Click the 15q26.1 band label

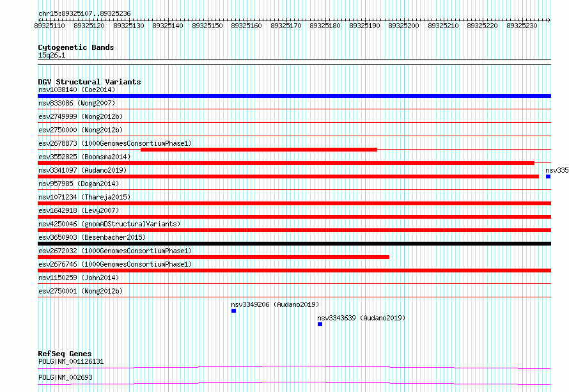click(52, 55)
